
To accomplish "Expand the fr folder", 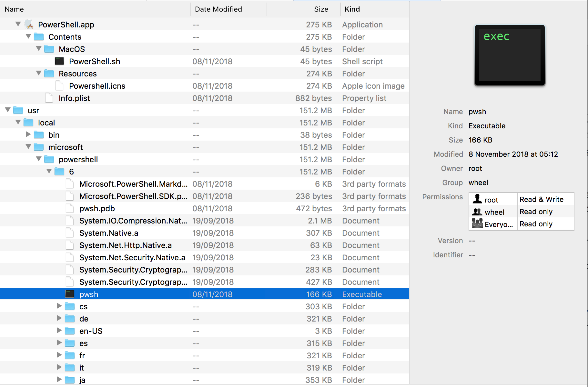I will pyautogui.click(x=59, y=355).
